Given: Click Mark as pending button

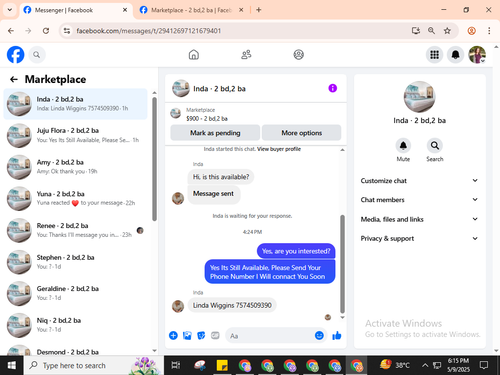Looking at the screenshot, I should click(x=215, y=133).
